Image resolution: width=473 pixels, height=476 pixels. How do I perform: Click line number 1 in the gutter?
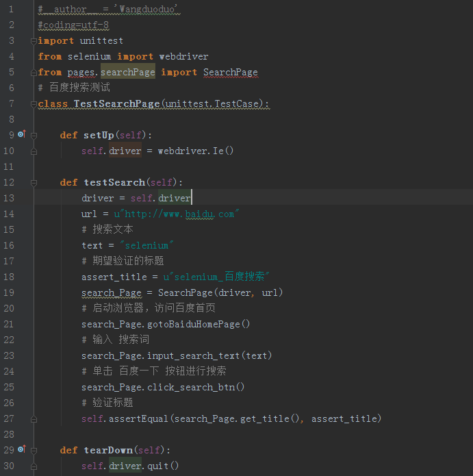11,9
